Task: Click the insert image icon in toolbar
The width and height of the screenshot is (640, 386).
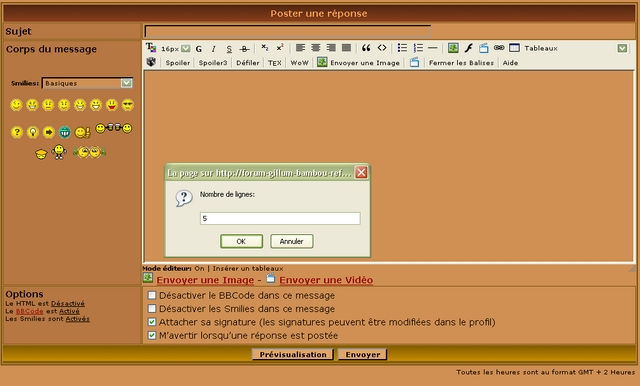Action: pyautogui.click(x=453, y=48)
